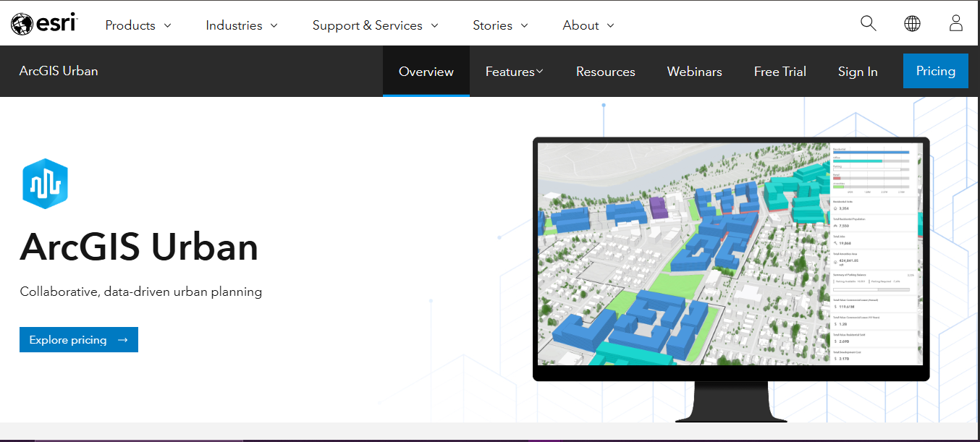Screen dimensions: 980x442
Task: Open the globe language selector icon
Action: [x=912, y=23]
